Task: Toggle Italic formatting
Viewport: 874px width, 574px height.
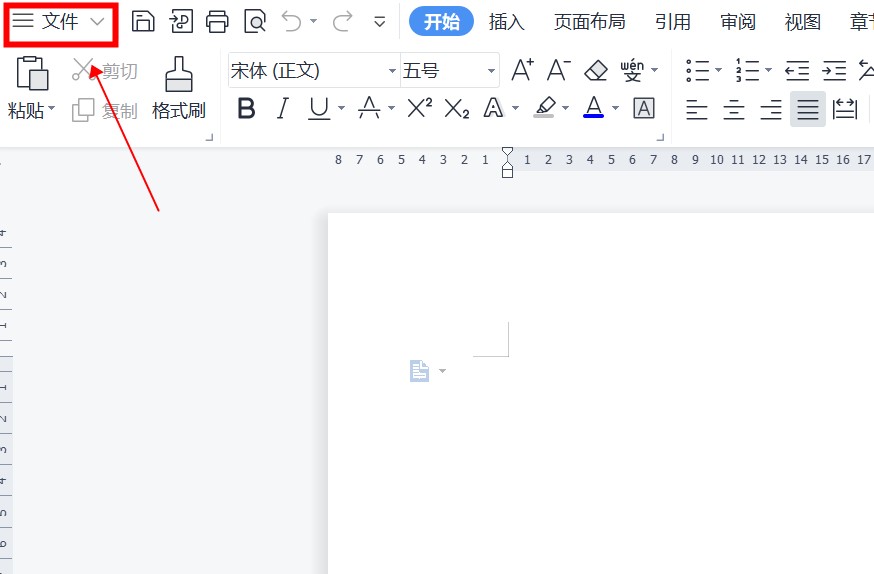Action: [x=283, y=108]
